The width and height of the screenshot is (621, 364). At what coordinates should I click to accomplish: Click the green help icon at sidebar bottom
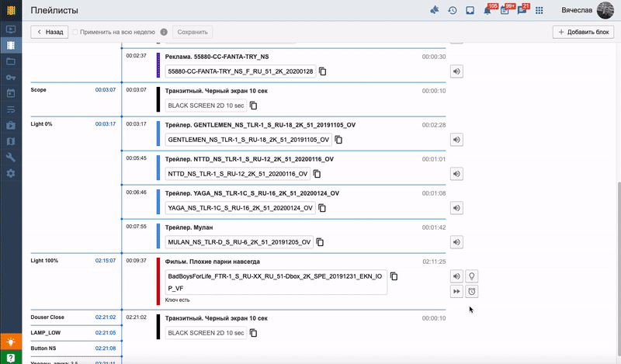[11, 357]
